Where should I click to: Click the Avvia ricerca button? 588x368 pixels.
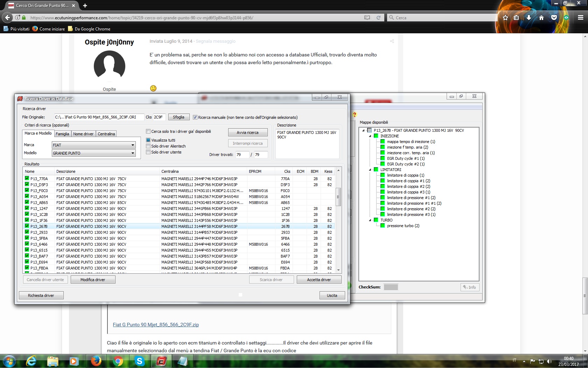click(x=248, y=132)
